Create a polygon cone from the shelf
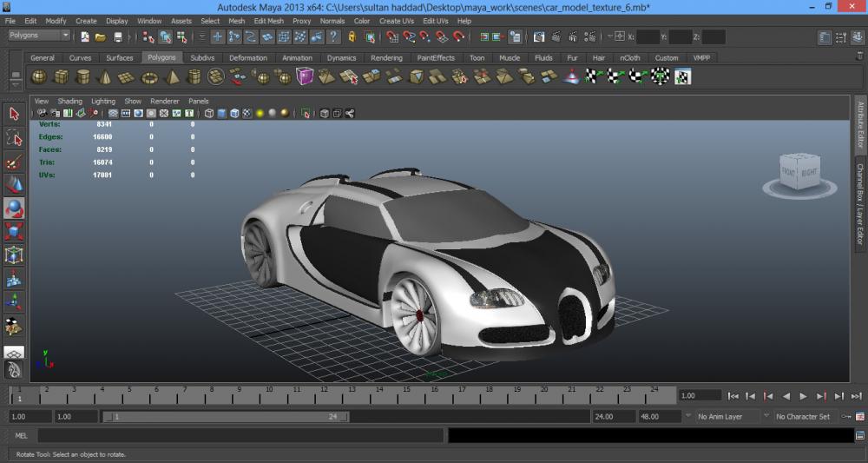This screenshot has height=463, width=868. point(104,77)
